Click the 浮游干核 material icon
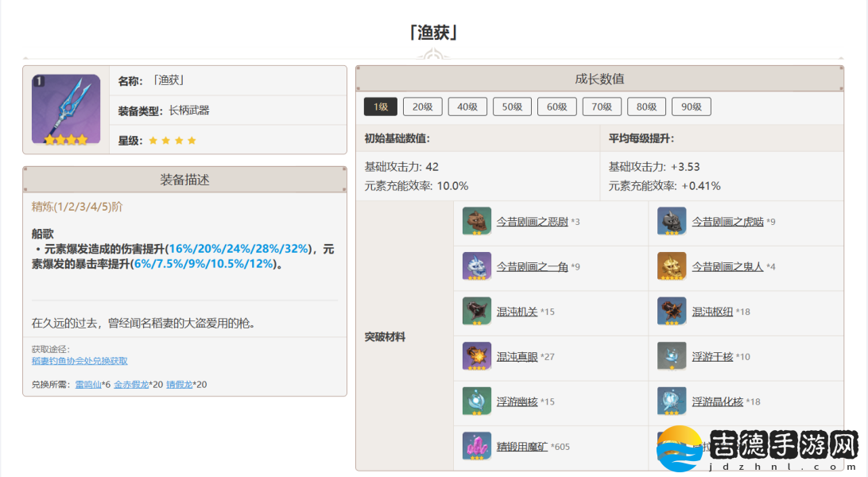 pyautogui.click(x=671, y=356)
